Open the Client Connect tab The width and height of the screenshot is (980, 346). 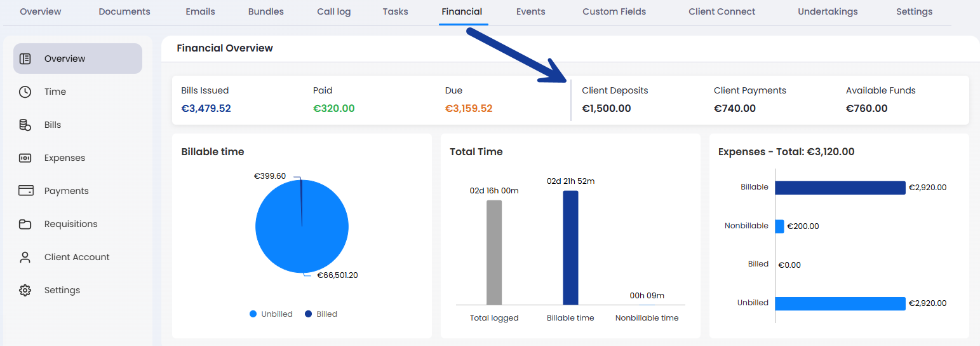tap(722, 11)
